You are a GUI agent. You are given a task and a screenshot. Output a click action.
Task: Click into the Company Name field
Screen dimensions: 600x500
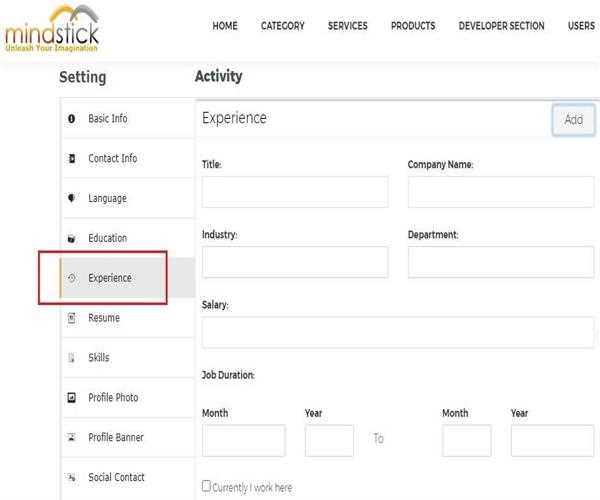pyautogui.click(x=500, y=192)
